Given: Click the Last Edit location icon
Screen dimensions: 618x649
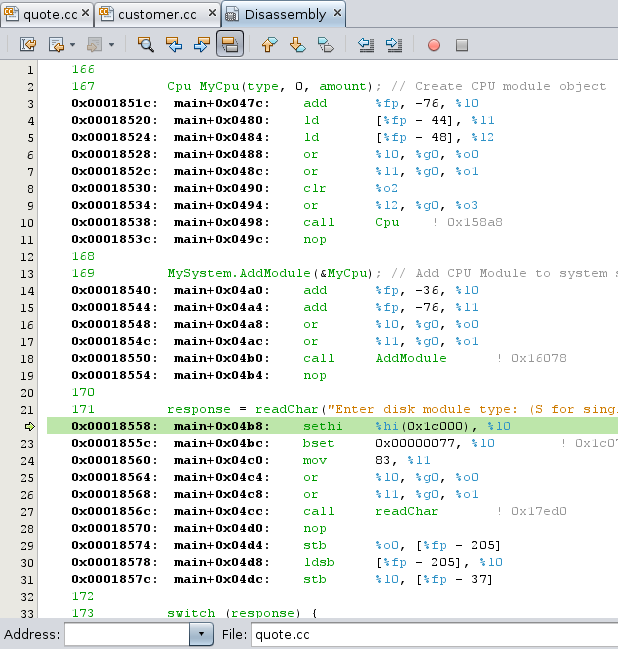Looking at the screenshot, I should pos(27,45).
